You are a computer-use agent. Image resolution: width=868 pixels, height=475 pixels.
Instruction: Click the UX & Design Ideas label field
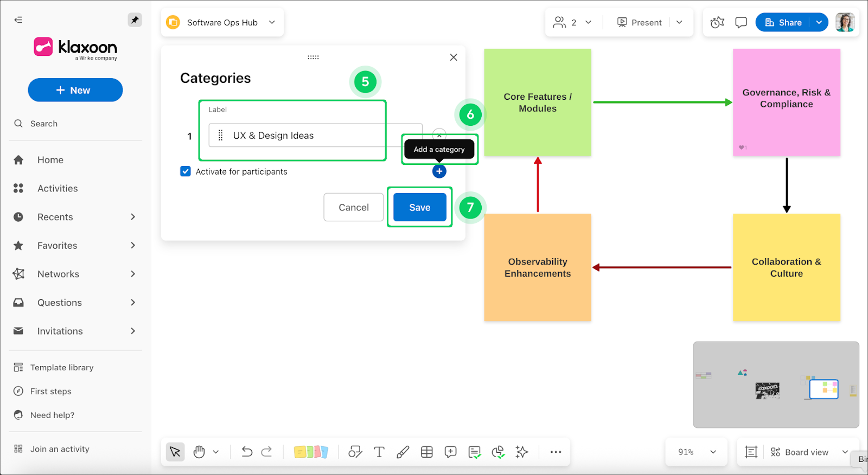[x=315, y=136]
